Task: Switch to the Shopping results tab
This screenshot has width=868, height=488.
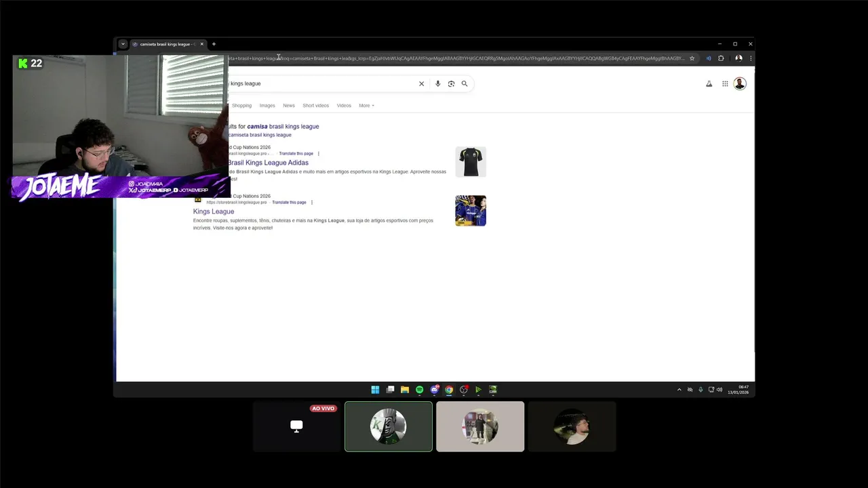Action: pos(241,106)
